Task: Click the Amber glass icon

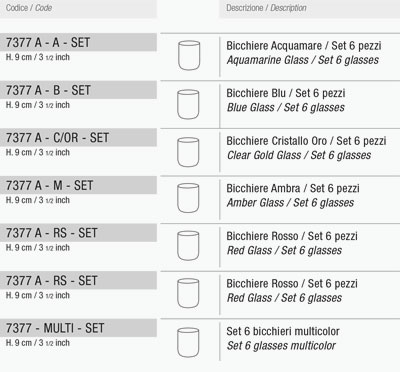Action: pos(188,198)
